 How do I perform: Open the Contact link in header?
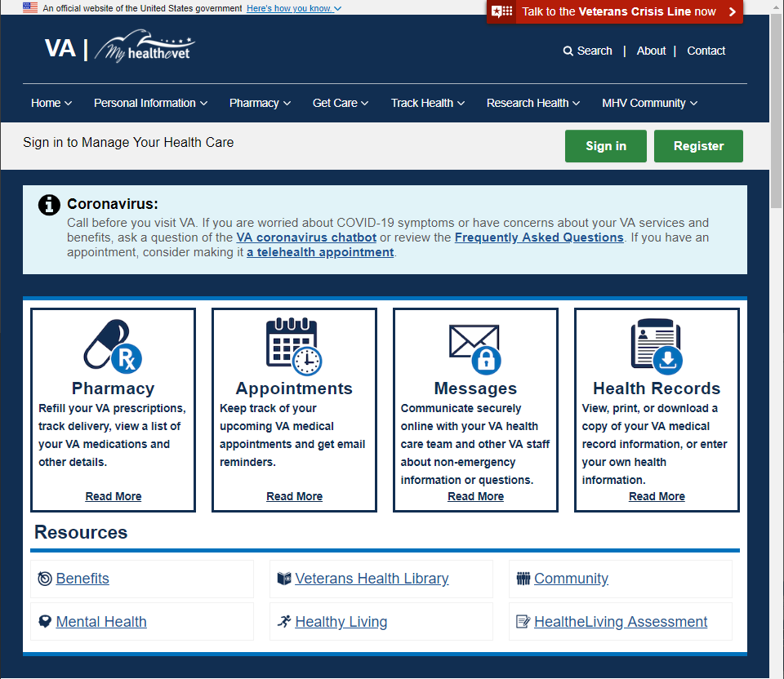[706, 51]
